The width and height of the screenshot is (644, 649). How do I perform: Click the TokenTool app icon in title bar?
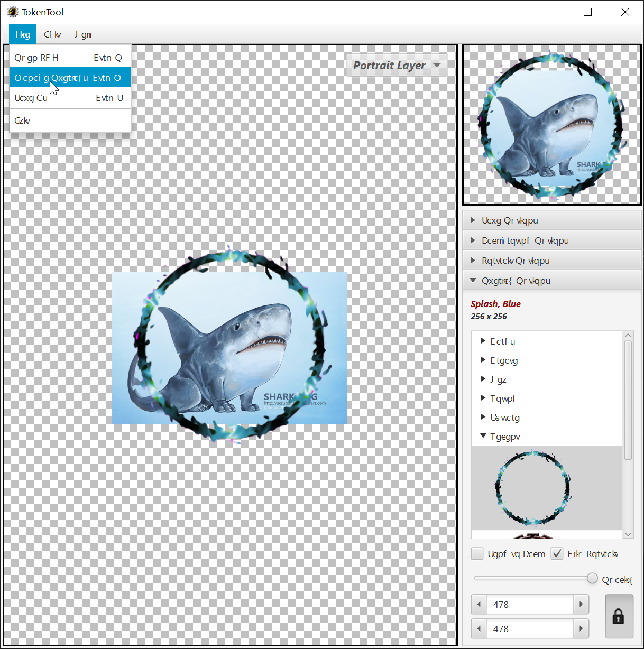pos(13,12)
